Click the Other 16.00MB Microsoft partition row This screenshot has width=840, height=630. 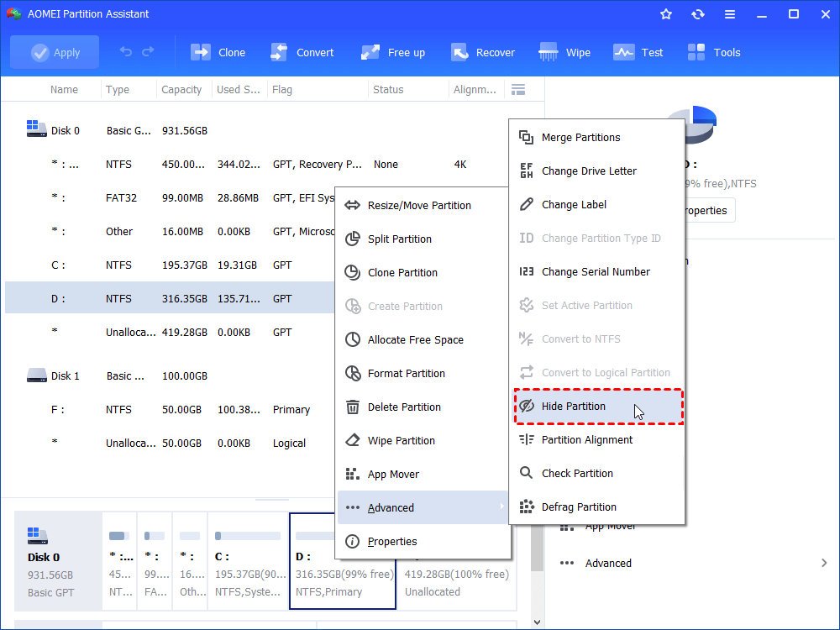(x=170, y=232)
